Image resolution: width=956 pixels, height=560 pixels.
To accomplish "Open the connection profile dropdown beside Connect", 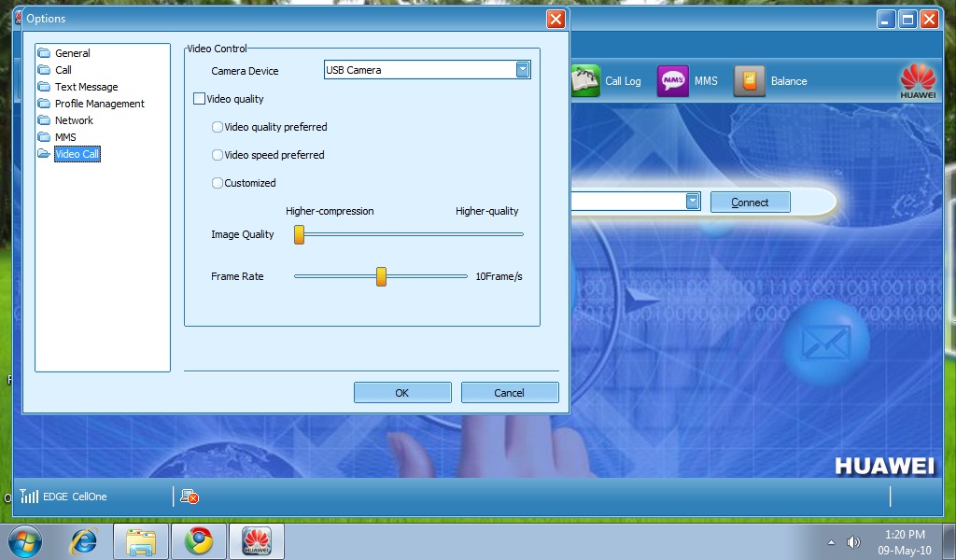I will click(x=693, y=202).
